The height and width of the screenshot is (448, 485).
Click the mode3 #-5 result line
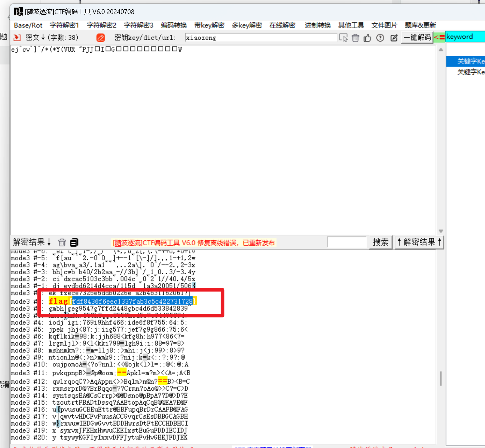click(x=103, y=258)
